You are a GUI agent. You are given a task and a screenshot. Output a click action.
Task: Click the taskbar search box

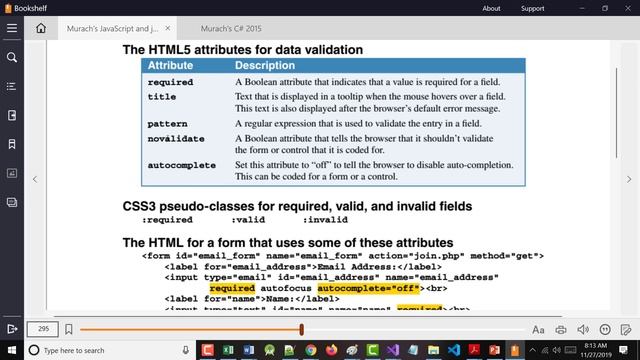[110, 350]
